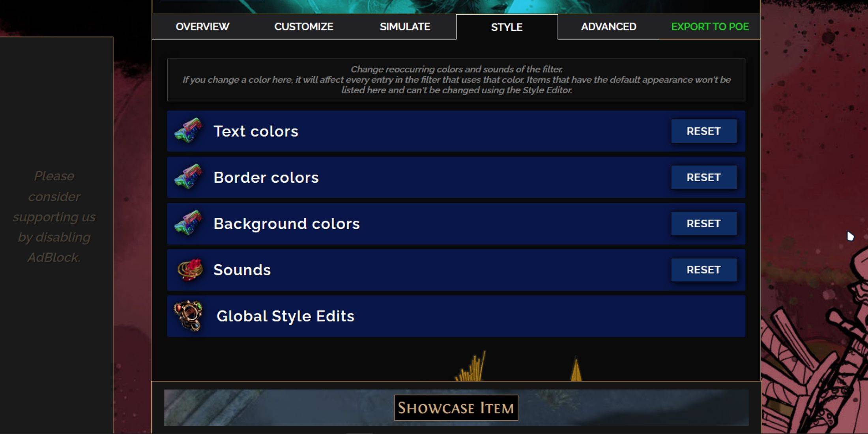Click the Border colors gem icon
Image resolution: width=868 pixels, height=434 pixels.
coord(190,177)
